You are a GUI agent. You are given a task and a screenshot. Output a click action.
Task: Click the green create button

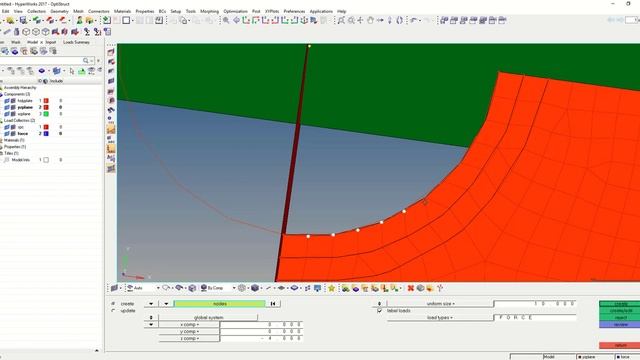click(x=621, y=304)
